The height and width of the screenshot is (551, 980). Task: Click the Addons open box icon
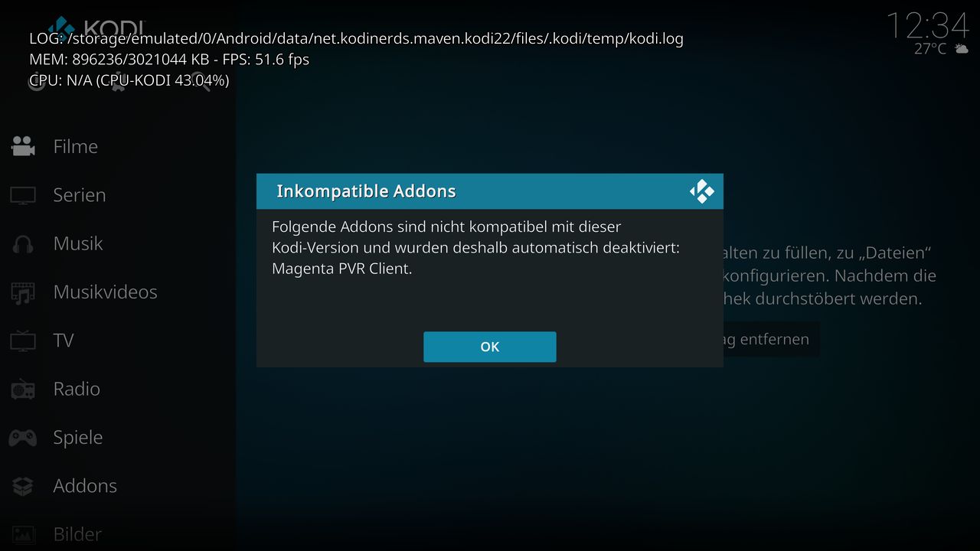23,486
